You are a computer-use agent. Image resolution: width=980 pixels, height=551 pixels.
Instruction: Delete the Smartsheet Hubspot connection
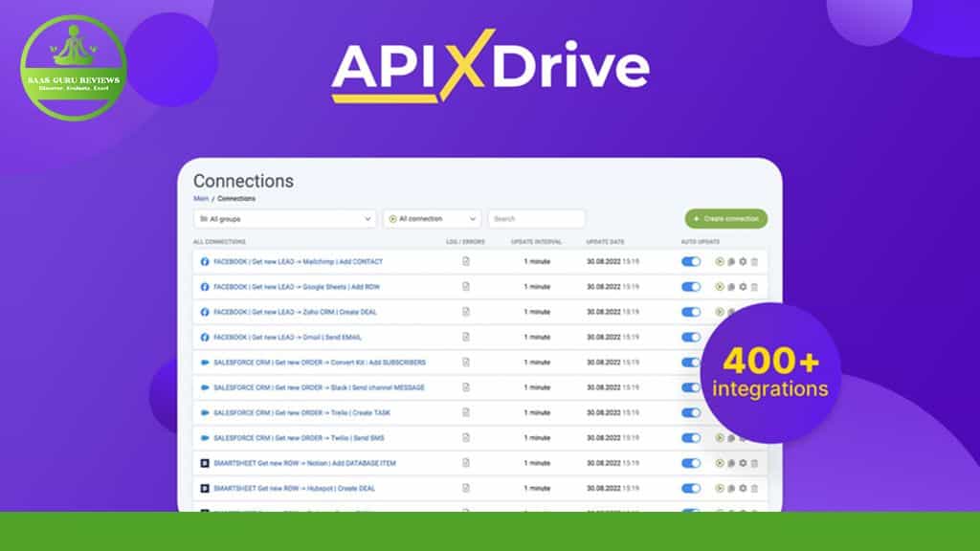754,489
